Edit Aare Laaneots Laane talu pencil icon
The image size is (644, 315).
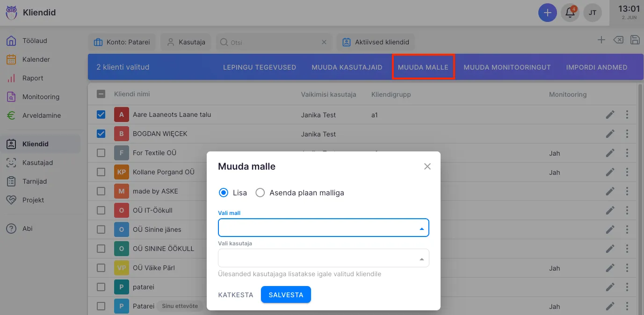(610, 115)
